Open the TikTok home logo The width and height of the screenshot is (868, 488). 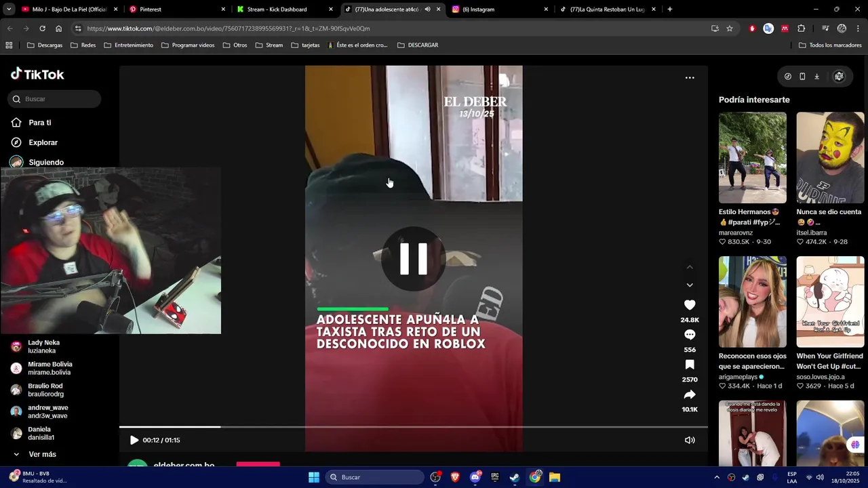pyautogui.click(x=37, y=74)
